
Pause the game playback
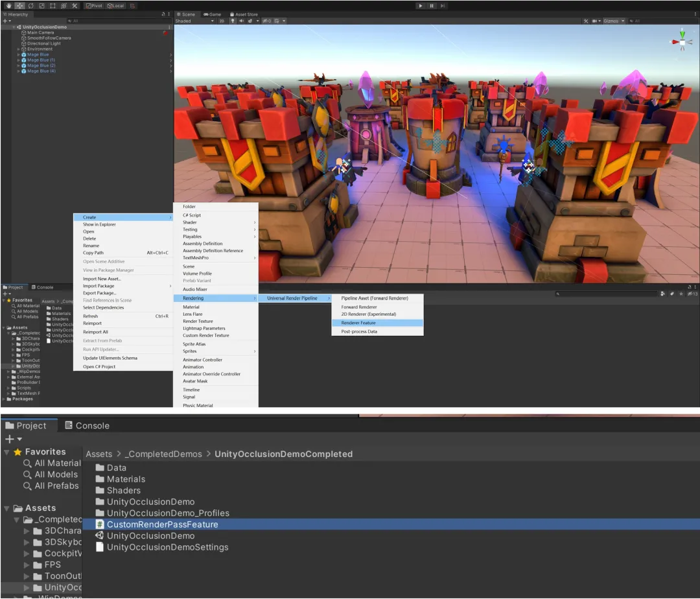(432, 6)
